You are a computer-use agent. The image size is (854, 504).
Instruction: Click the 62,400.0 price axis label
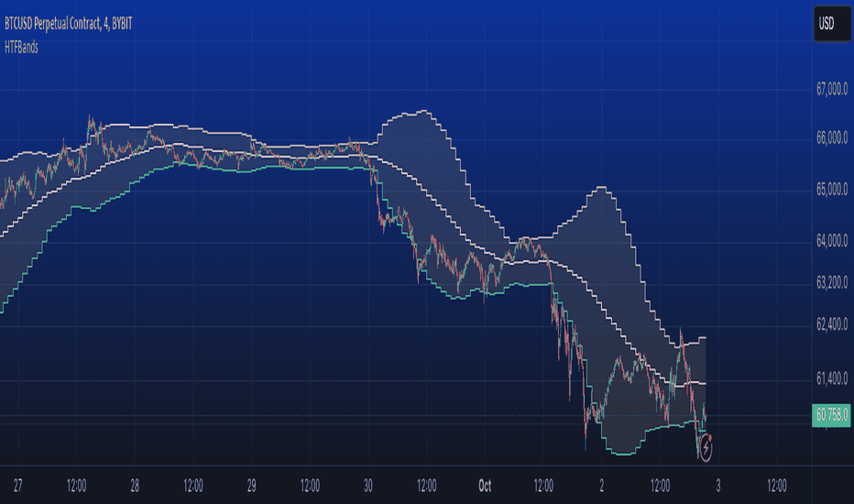tap(832, 325)
